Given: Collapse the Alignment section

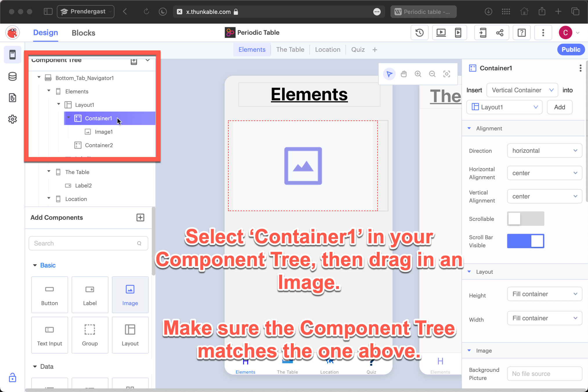Looking at the screenshot, I should click(x=469, y=128).
